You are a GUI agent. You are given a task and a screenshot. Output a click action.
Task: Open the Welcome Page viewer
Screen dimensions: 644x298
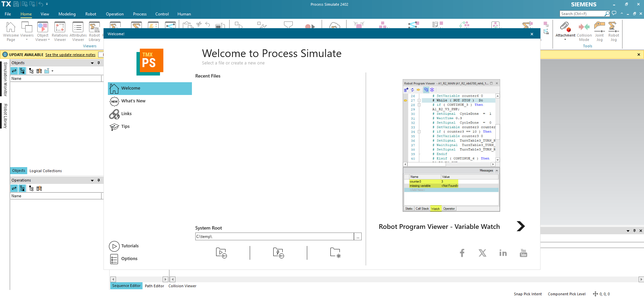tap(11, 32)
